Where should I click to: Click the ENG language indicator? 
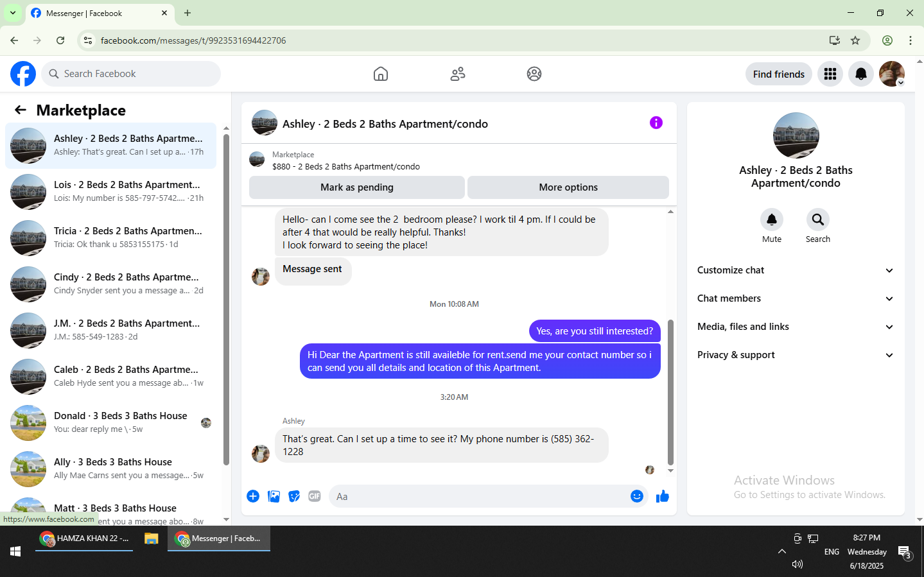[x=832, y=552]
